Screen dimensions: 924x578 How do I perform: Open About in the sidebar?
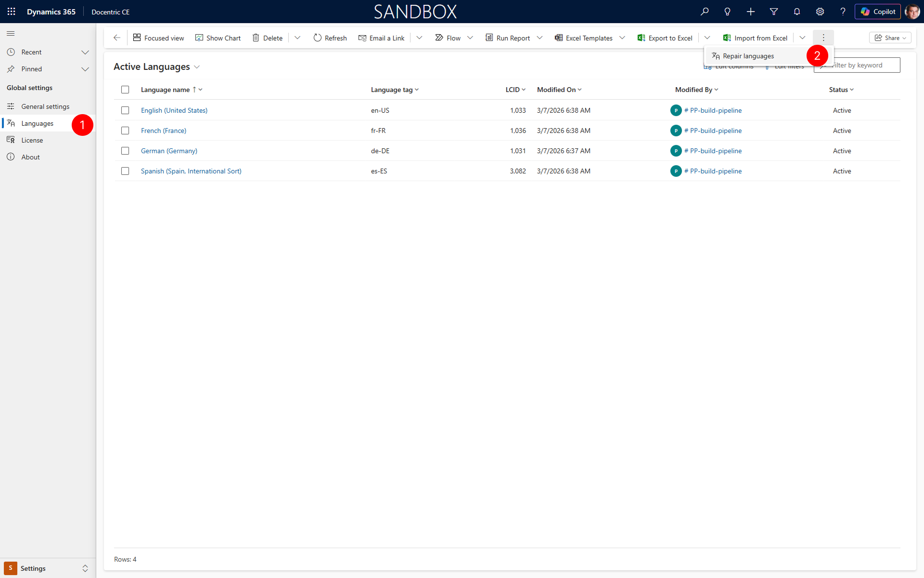coord(48,157)
